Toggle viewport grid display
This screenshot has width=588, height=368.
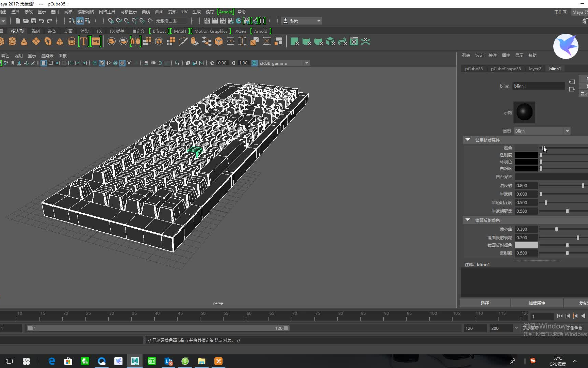pos(44,63)
